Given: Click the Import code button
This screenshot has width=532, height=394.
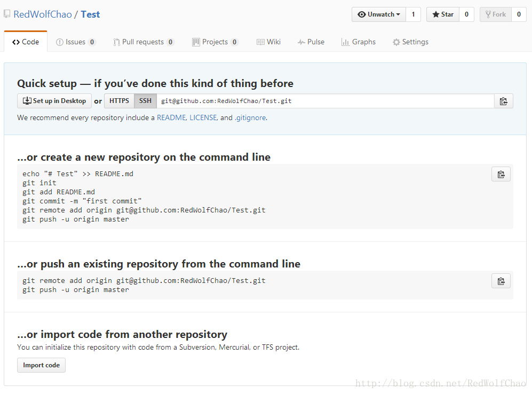Looking at the screenshot, I should (x=42, y=365).
